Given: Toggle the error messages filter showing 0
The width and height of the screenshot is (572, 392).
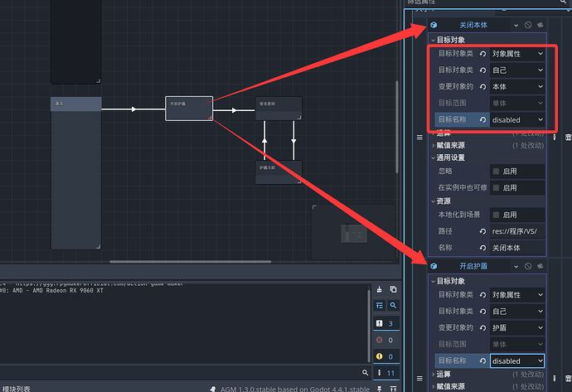Looking at the screenshot, I should tap(386, 340).
